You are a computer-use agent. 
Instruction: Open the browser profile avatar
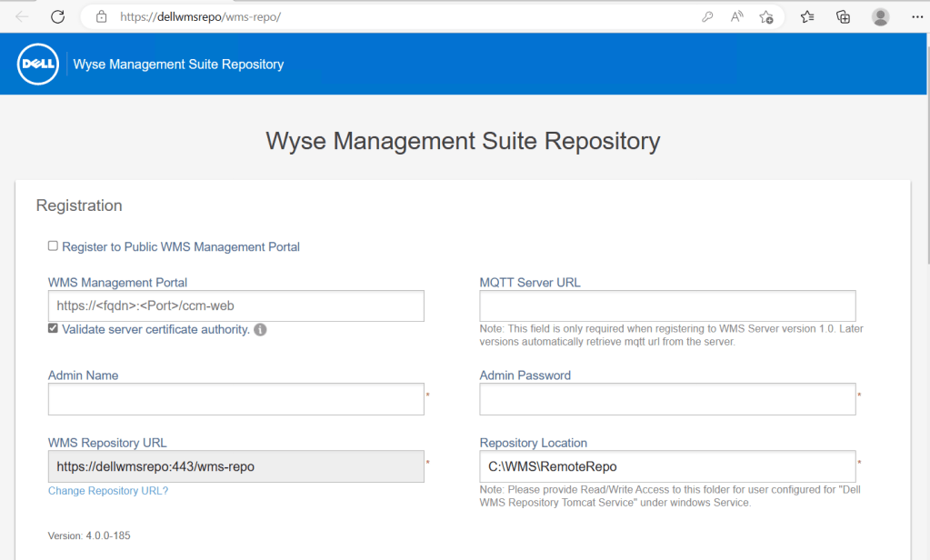click(x=880, y=16)
